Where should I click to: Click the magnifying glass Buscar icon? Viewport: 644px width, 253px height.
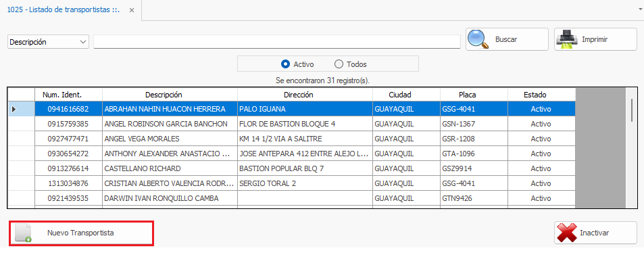coord(478,40)
